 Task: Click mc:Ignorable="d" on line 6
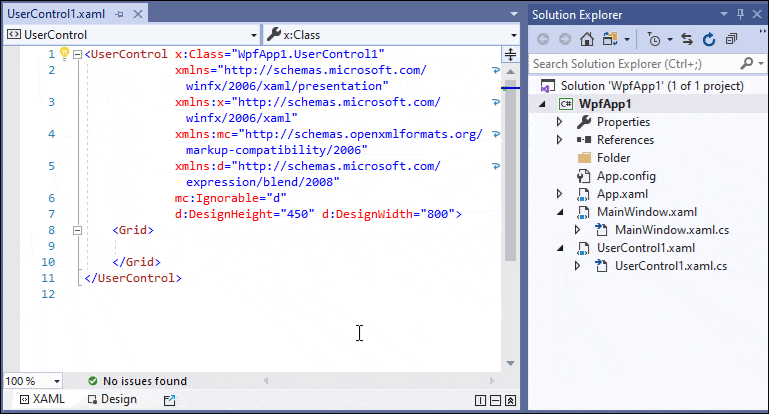coord(231,198)
